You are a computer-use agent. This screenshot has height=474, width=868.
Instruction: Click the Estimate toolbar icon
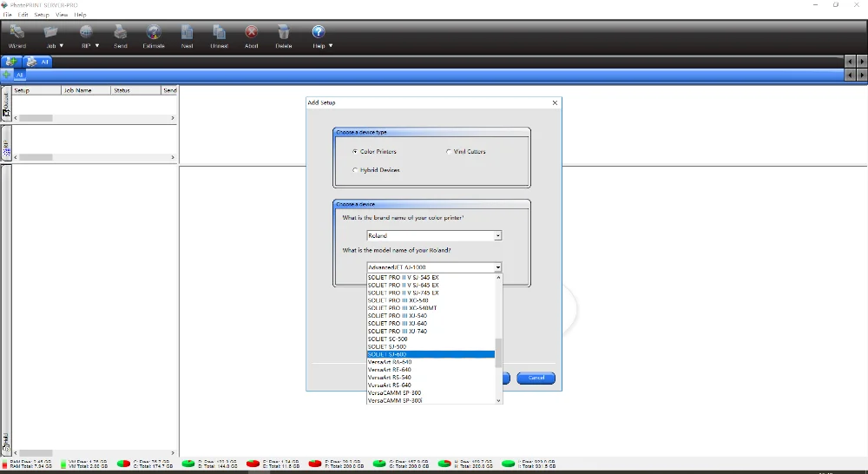click(x=154, y=32)
